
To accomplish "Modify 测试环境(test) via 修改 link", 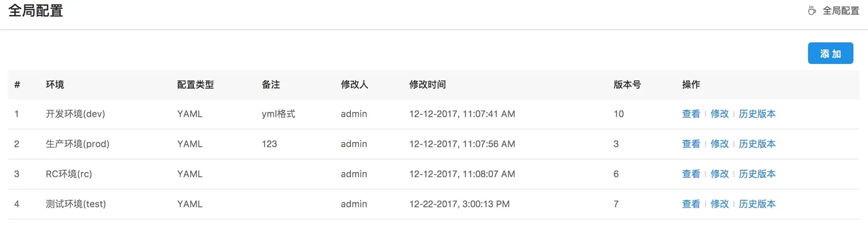I will [719, 204].
